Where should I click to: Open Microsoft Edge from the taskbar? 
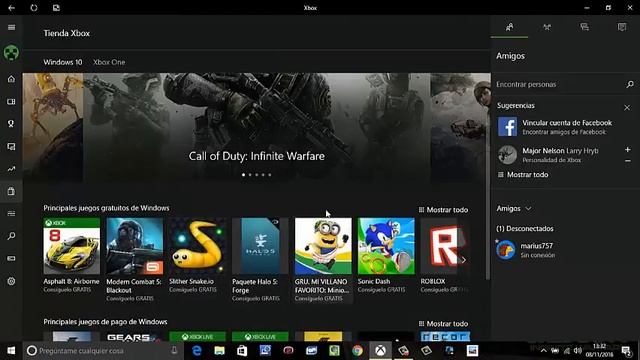197,351
